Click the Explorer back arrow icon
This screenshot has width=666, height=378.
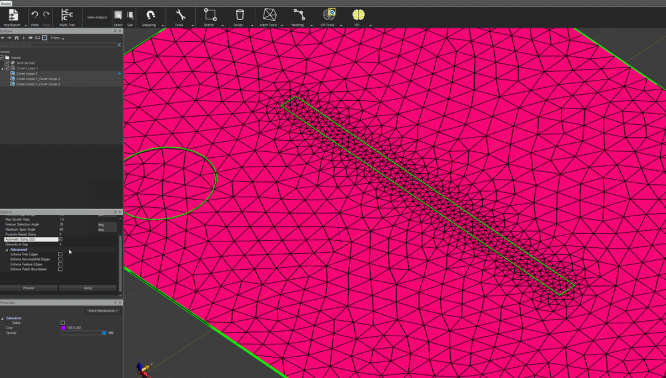[3, 38]
